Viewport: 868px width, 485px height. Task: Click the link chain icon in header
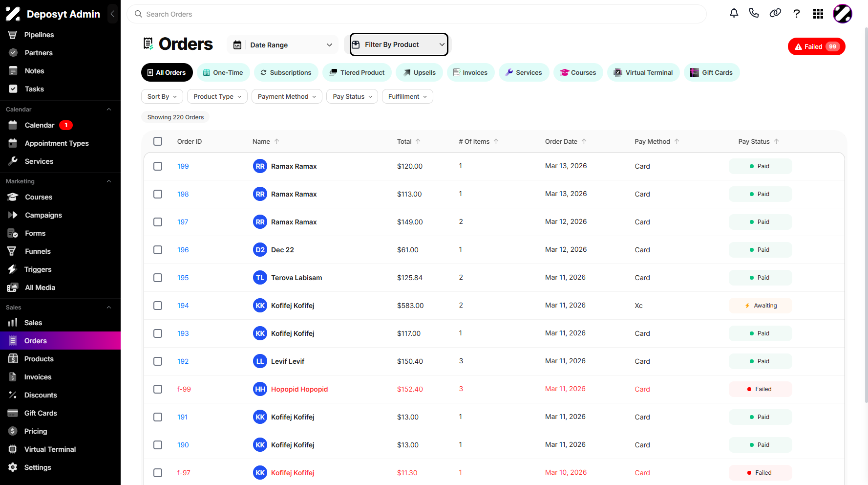tap(775, 13)
